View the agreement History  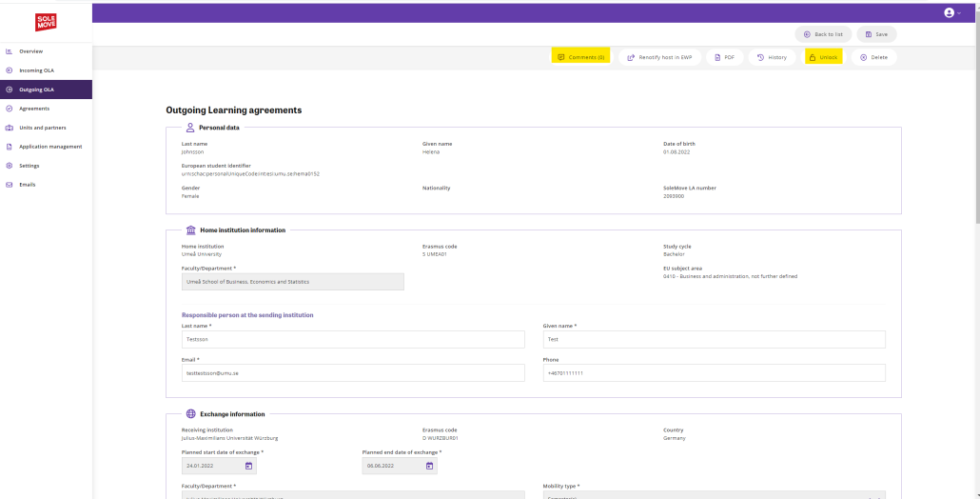772,57
